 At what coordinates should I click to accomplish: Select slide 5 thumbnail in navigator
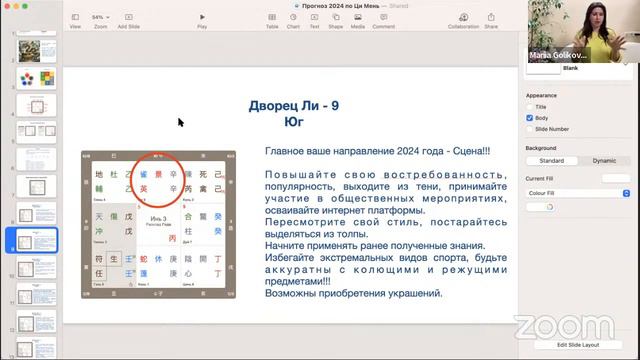(36, 132)
